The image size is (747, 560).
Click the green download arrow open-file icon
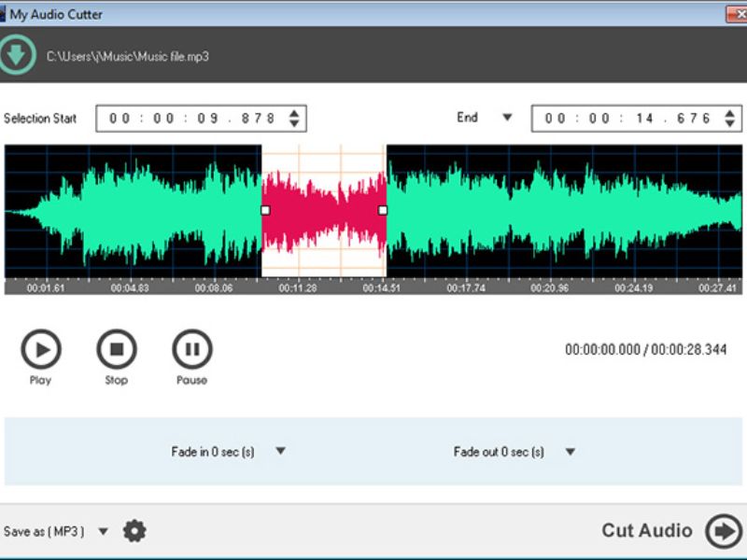point(17,55)
